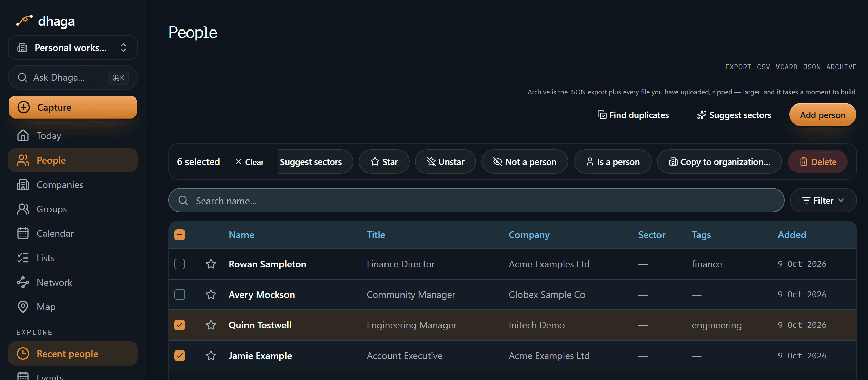Sort by Name column header
The width and height of the screenshot is (868, 380).
pos(241,235)
